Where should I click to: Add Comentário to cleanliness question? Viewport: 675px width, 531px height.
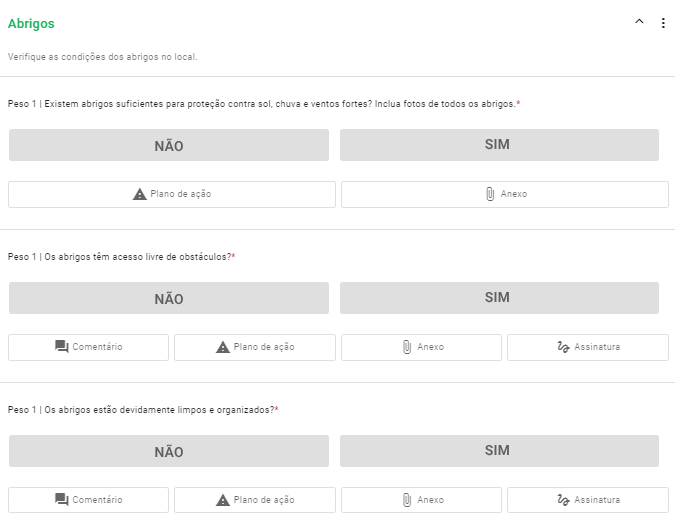pos(89,500)
